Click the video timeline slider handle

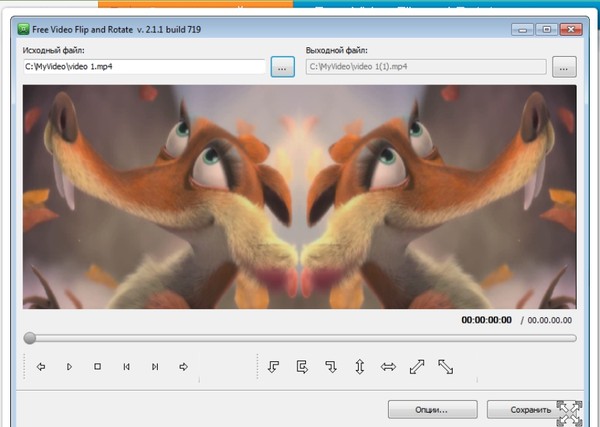coord(29,338)
